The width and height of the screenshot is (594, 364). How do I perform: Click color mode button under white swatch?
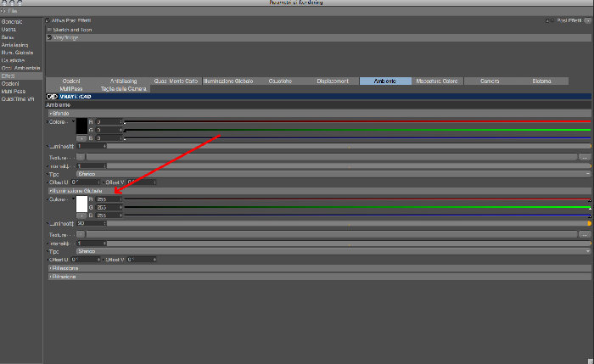point(81,216)
